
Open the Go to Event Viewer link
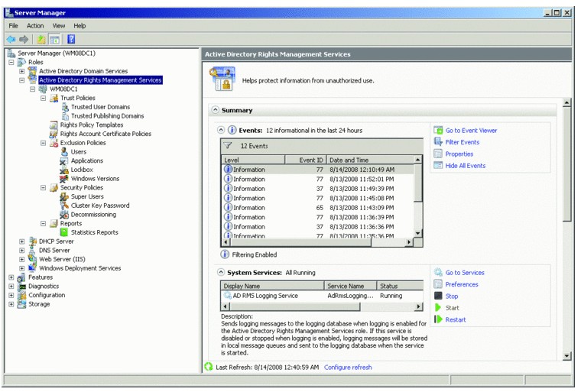click(x=472, y=131)
